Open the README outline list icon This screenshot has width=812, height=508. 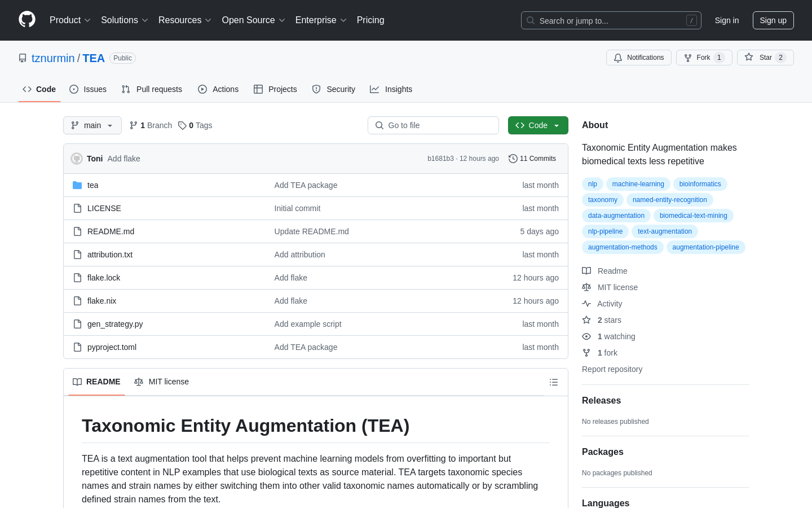554,382
